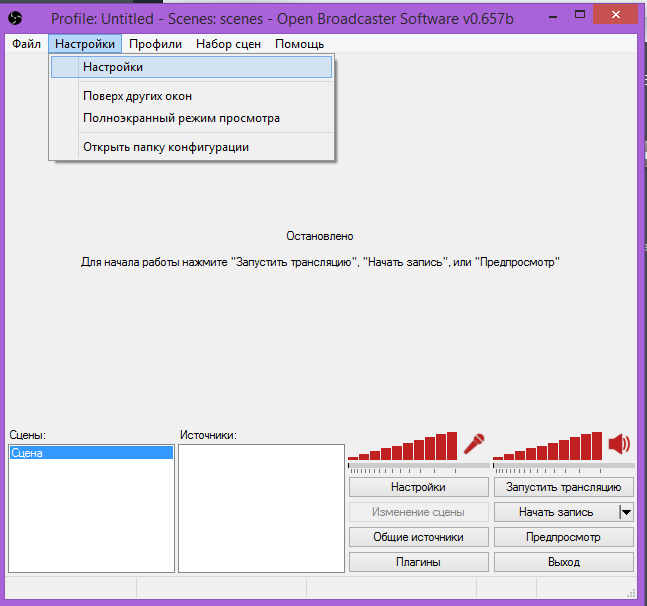
Task: Mute the desktop speaker icon
Action: pyautogui.click(x=620, y=444)
